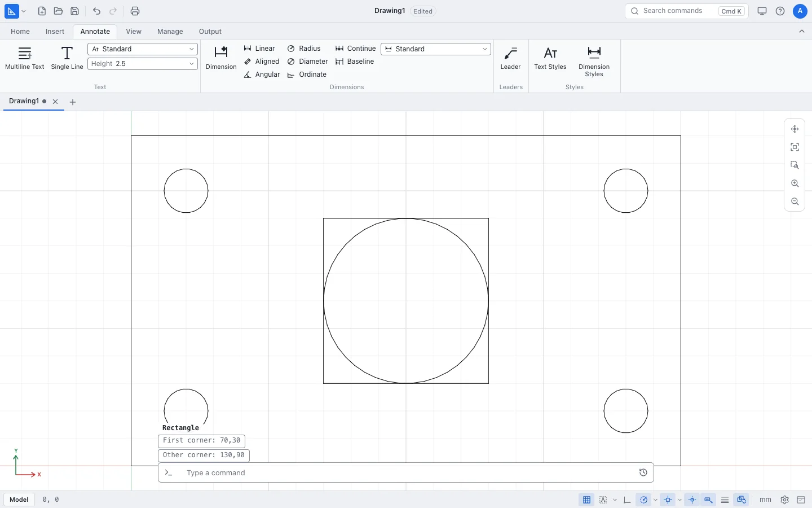Viewport: 812px width, 508px height.
Task: Open command history in the command bar
Action: [x=643, y=472]
